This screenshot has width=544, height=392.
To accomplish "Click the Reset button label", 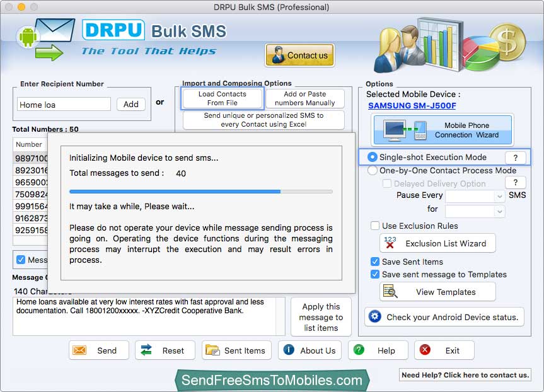I will [173, 350].
